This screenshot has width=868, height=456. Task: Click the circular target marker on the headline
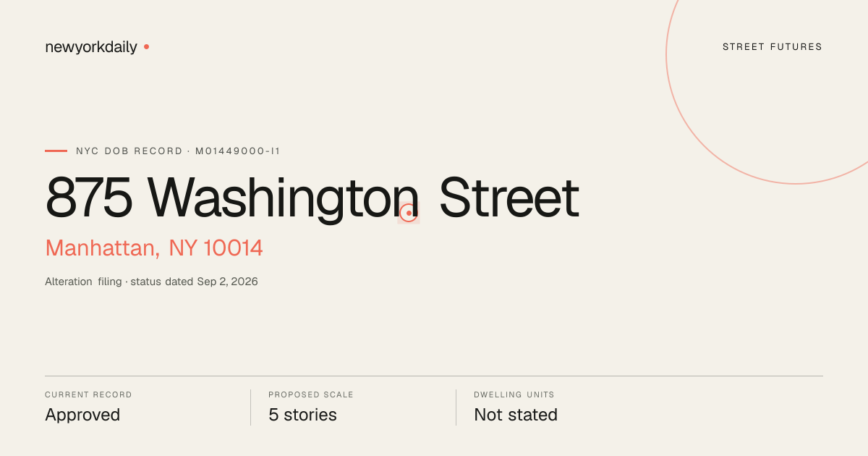[x=409, y=213]
